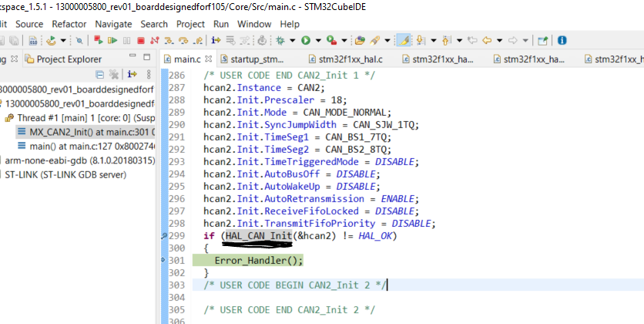644x324 pixels.
Task: Click the Last Edit Location icon
Action: point(473,40)
